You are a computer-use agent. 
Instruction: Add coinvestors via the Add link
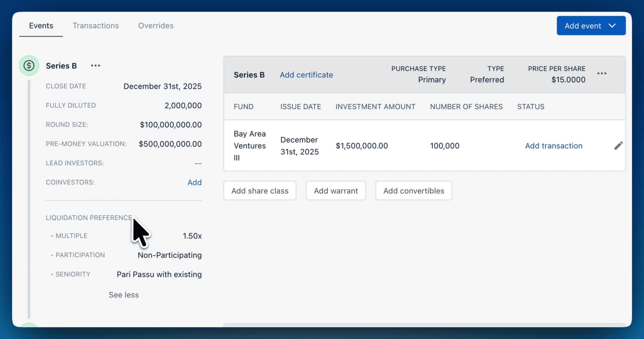[194, 182]
